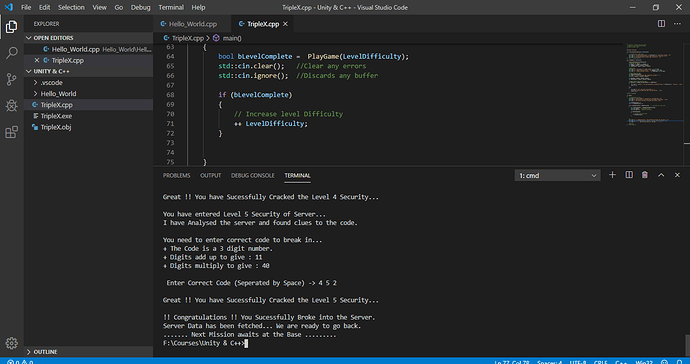Select the TripleX.cpp editor tab
690x364 pixels.
click(x=263, y=24)
